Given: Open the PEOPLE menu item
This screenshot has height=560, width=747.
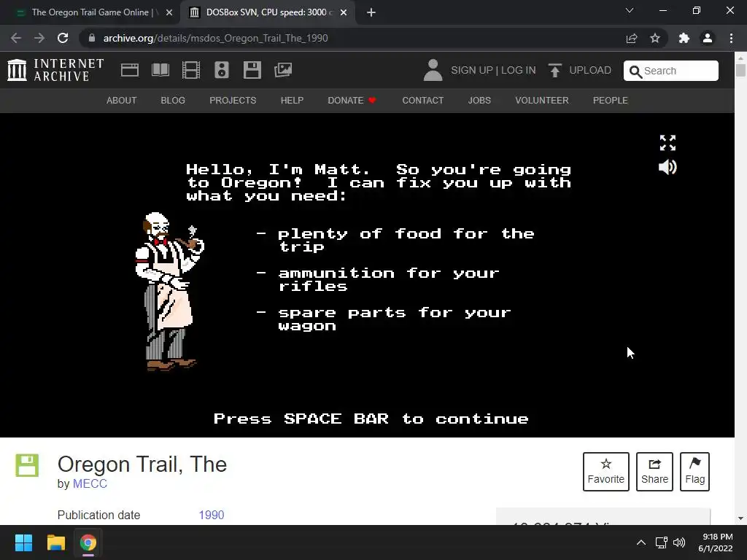Looking at the screenshot, I should coord(611,101).
